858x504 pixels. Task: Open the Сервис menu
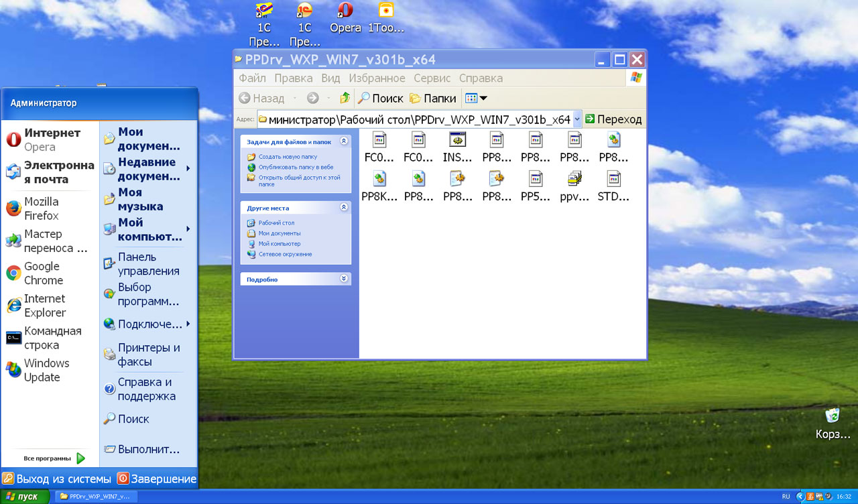tap(432, 78)
